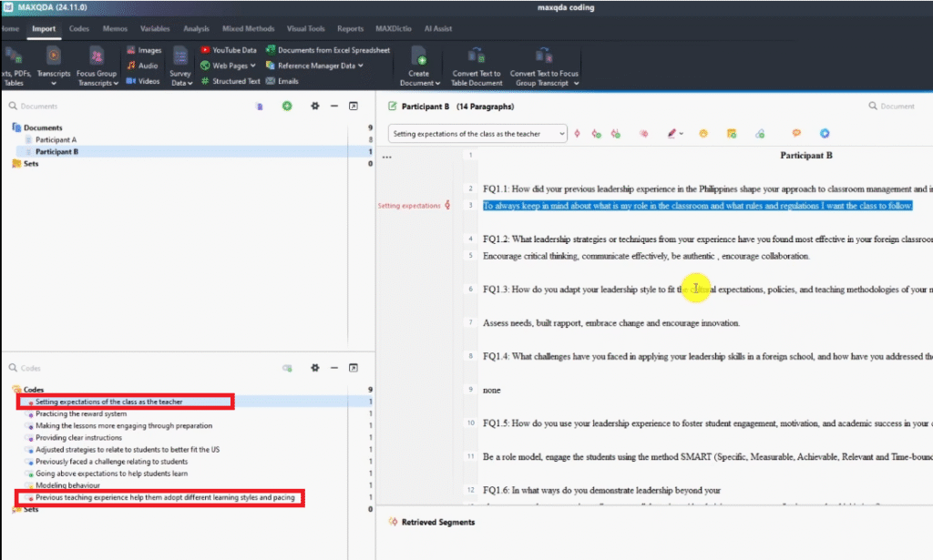
Task: Switch to the Analysis ribbon tab
Action: pos(196,29)
